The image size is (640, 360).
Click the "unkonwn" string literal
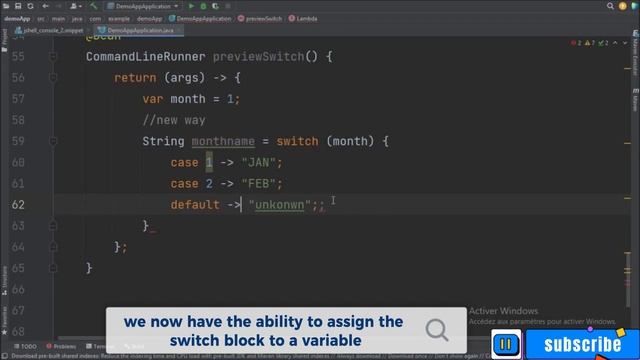click(x=280, y=205)
